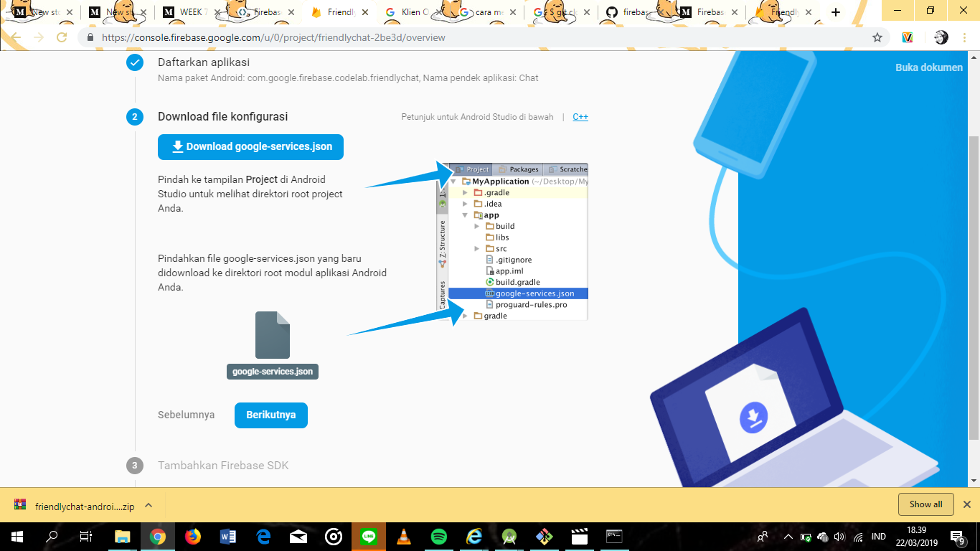
Task: Open Microsoft Word from the taskbar
Action: (228, 536)
